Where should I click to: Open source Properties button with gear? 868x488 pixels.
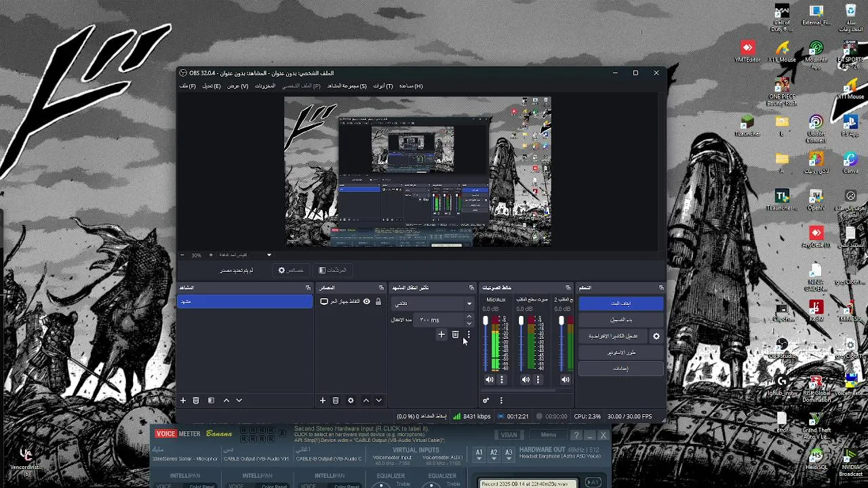click(291, 270)
